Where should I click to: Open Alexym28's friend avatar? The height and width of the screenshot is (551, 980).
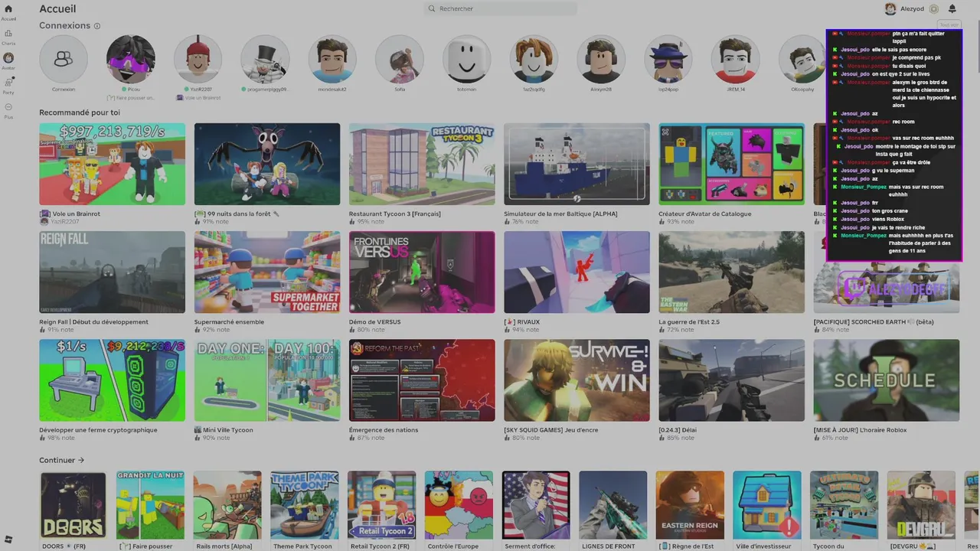coord(601,59)
